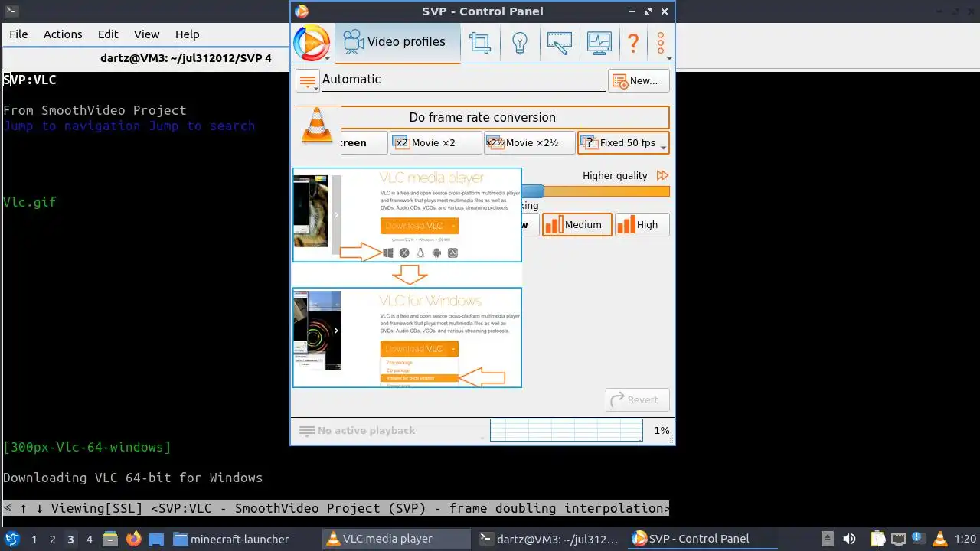Screen dimensions: 980x551
Task: Click the Higher quality double-arrow icon
Action: tap(663, 175)
